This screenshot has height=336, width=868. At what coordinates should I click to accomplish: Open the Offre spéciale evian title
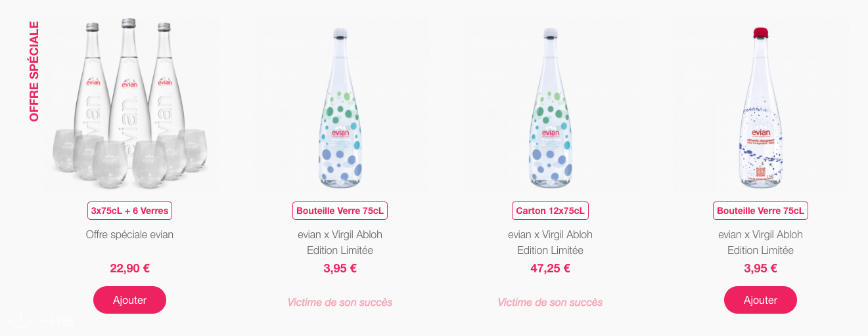point(129,234)
